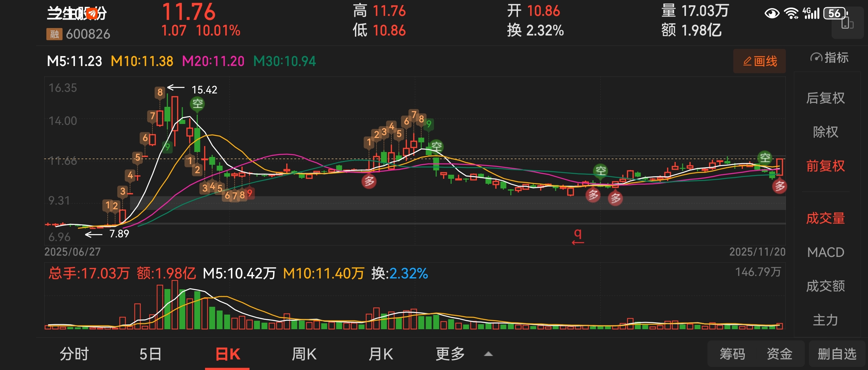Switch to 周K weekly chart tab
The image size is (868, 370).
click(304, 354)
